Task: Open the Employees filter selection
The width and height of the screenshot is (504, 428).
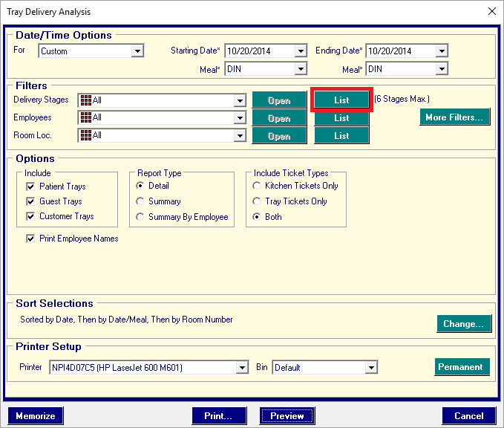Action: click(x=279, y=118)
